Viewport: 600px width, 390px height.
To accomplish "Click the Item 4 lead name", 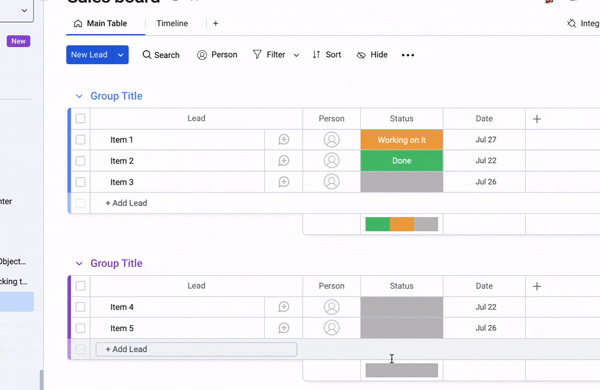I will [122, 307].
